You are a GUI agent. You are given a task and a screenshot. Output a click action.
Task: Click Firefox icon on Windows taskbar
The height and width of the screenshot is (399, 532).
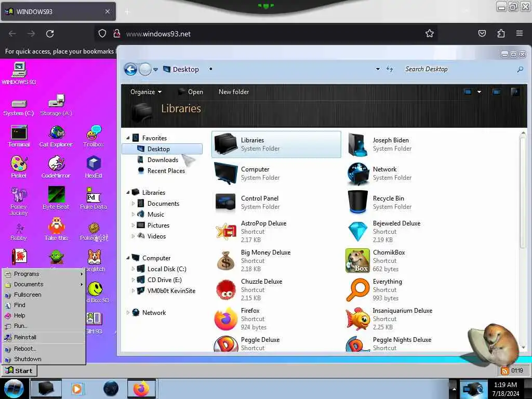tap(141, 389)
